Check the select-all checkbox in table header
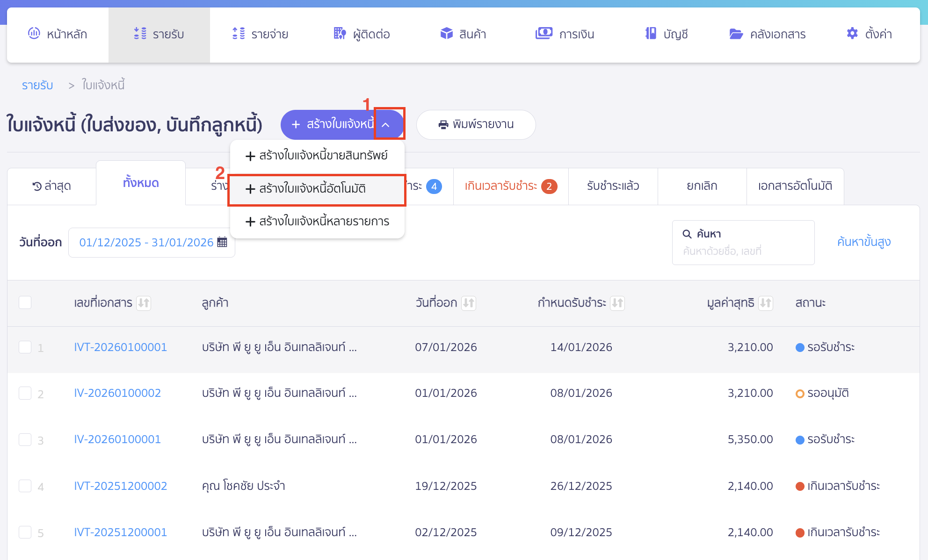 25,302
